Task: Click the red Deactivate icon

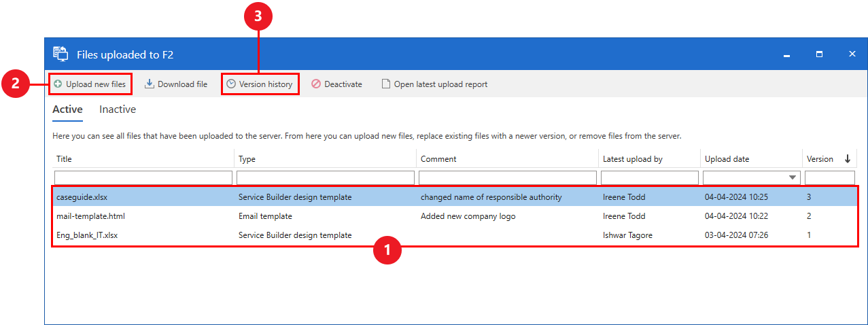Action: (316, 84)
